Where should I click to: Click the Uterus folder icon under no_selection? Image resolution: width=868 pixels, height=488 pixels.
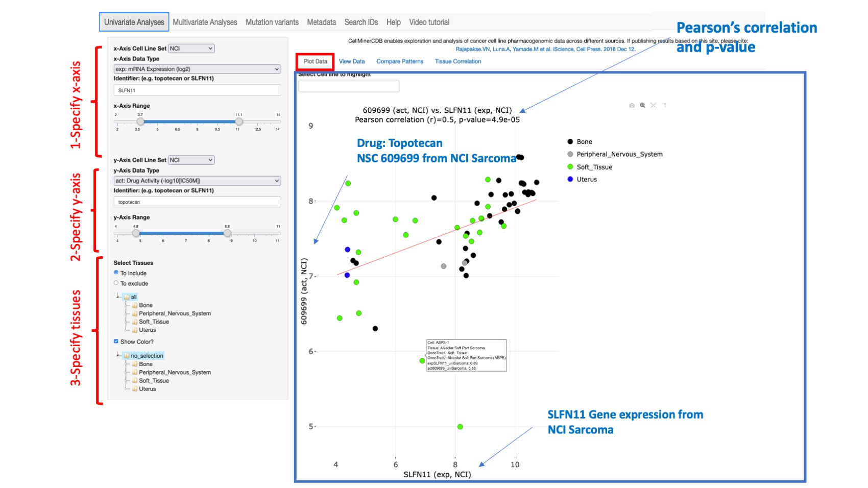(135, 388)
